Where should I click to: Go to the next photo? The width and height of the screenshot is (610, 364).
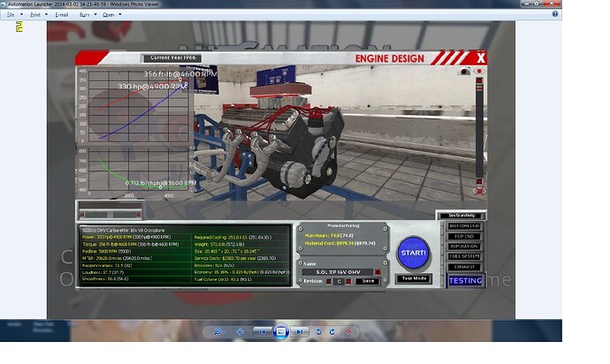pos(298,331)
